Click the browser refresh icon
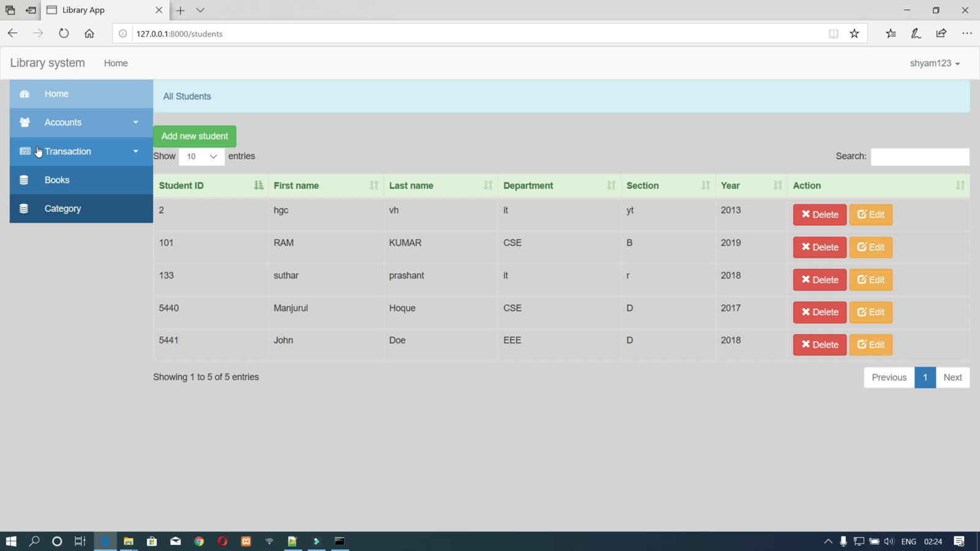 pyautogui.click(x=64, y=34)
